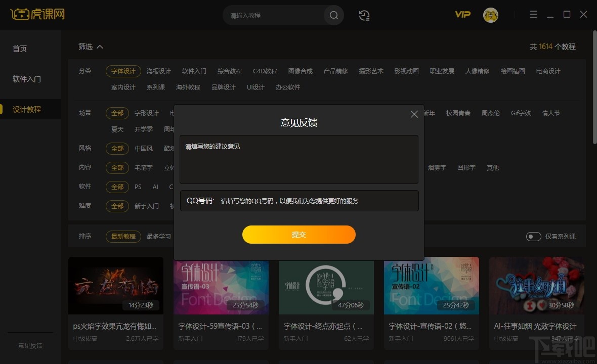The width and height of the screenshot is (597, 364).
Task: Open the 软件入门 sidebar section
Action: 28,79
